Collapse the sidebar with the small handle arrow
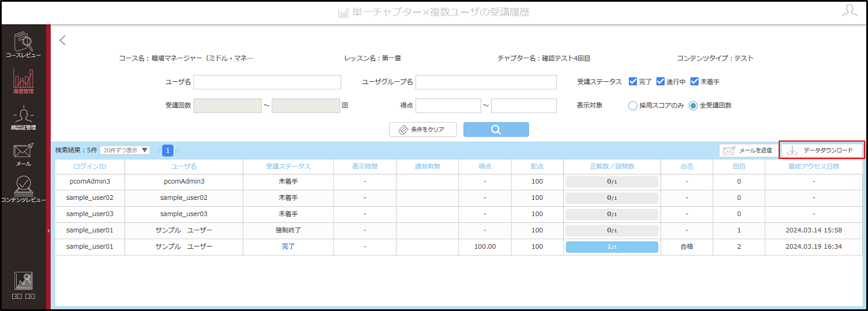The height and width of the screenshot is (311, 868). [48, 230]
